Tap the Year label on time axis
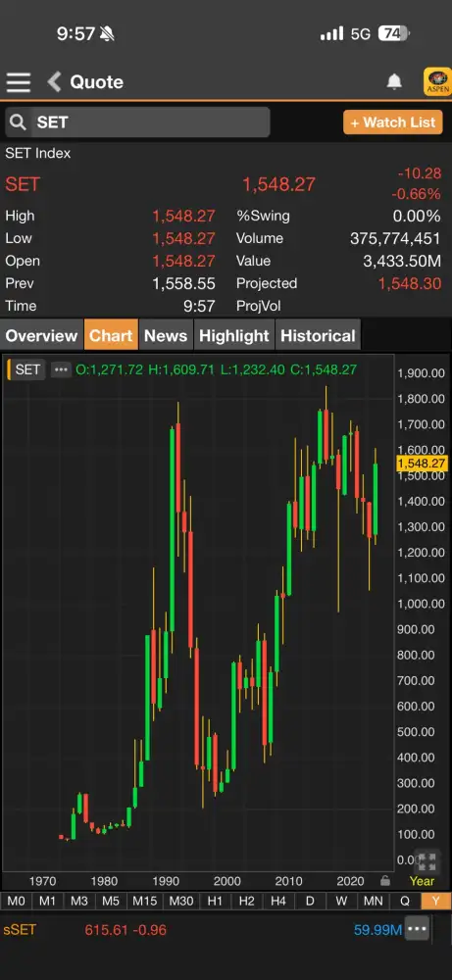The image size is (452, 980). [422, 881]
